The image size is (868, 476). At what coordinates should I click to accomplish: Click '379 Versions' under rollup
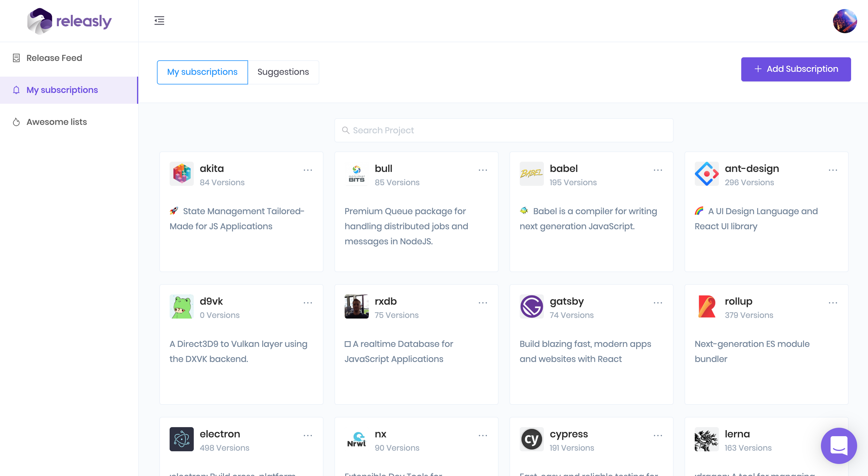pos(749,315)
